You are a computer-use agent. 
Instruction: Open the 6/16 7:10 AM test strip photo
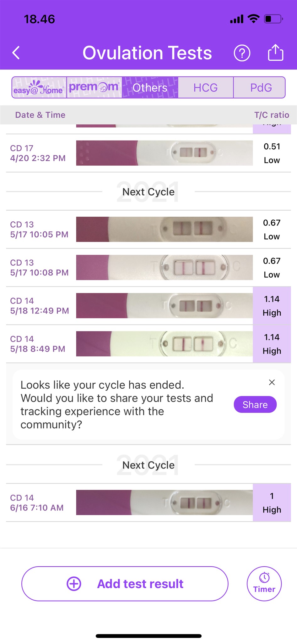click(164, 502)
